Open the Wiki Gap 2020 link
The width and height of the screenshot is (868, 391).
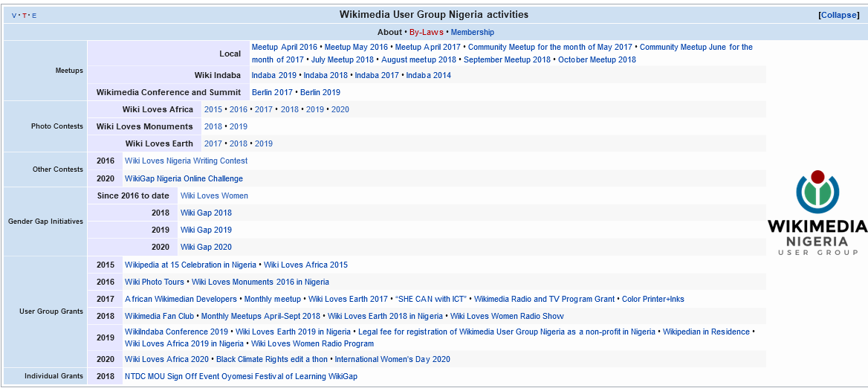206,247
